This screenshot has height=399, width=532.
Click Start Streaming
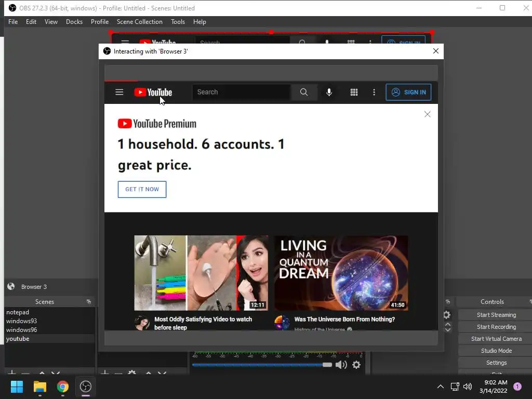pos(496,315)
